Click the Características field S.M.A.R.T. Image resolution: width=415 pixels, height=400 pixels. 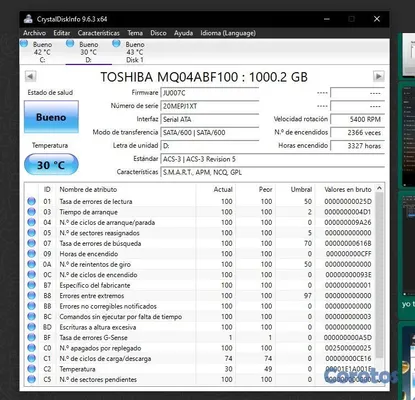tap(273, 172)
